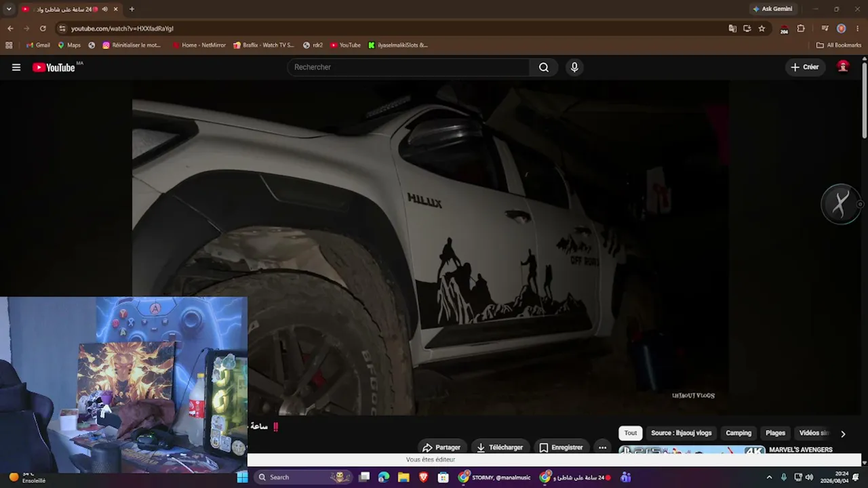Show more filter chips with the arrow
The image size is (868, 488).
(843, 434)
